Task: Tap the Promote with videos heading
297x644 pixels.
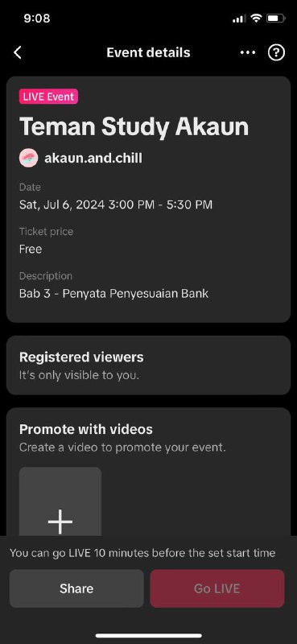Action: tap(86, 429)
